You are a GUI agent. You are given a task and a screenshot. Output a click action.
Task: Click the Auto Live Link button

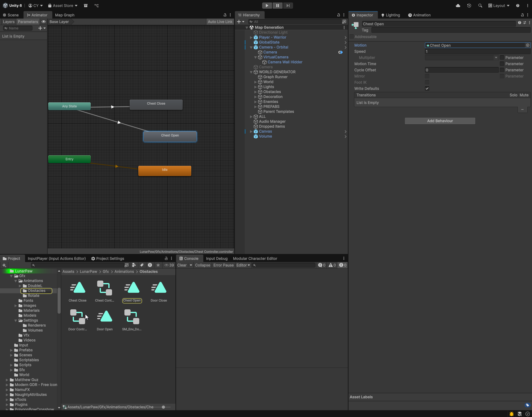tap(220, 22)
